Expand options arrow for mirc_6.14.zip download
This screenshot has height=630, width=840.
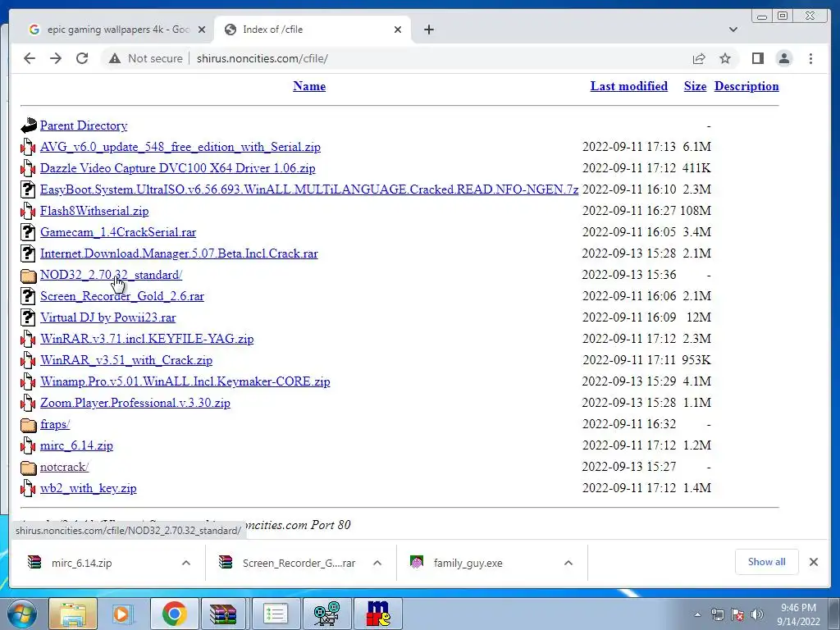pyautogui.click(x=186, y=563)
